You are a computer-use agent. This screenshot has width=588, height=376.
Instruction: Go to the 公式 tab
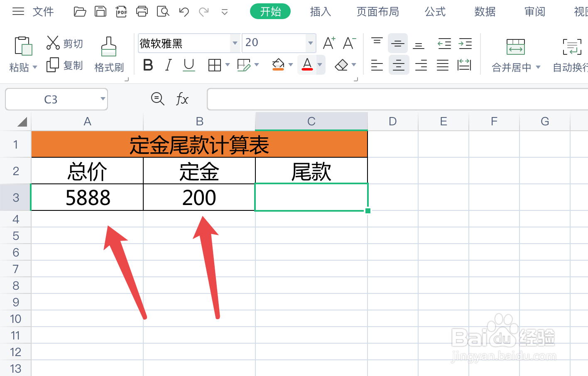coord(435,12)
